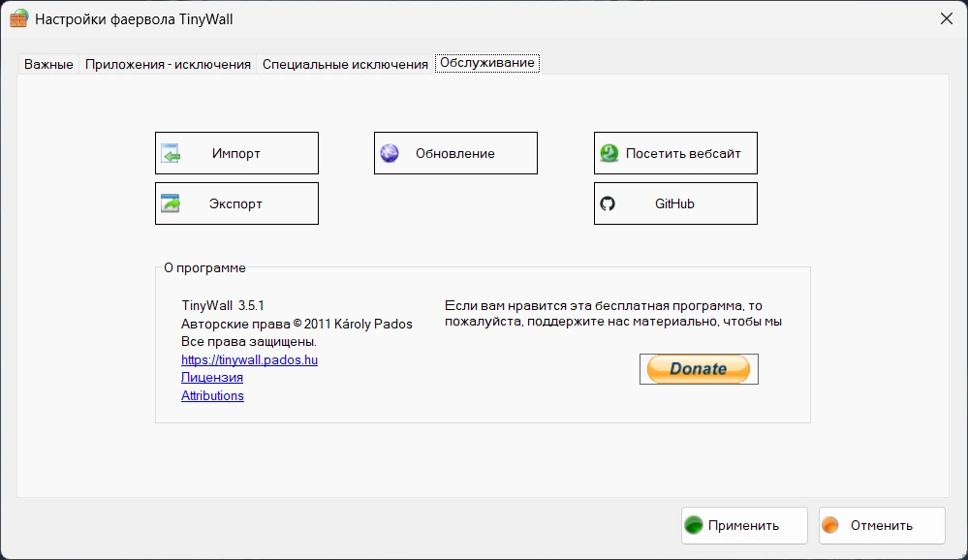Open the Attributions link
This screenshot has height=560, width=968.
212,395
